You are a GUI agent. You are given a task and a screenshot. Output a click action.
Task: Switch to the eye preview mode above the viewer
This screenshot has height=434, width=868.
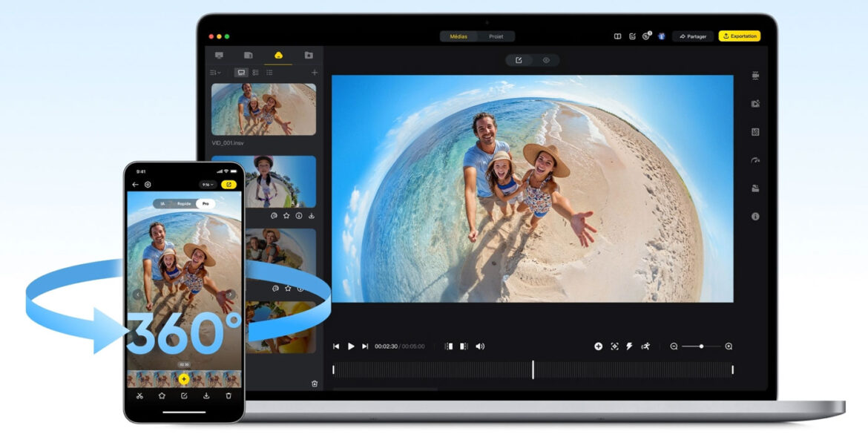pos(546,60)
